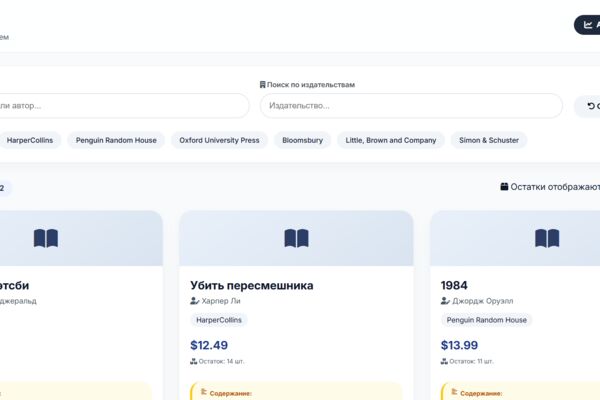Click the open book icon above 1984
Viewport: 600px width, 400px height.
tap(547, 238)
